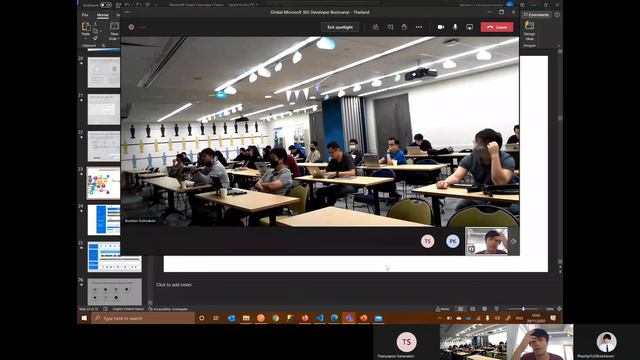The image size is (640, 360).
Task: Click the TS participant avatar in Teams strip
Action: [427, 241]
